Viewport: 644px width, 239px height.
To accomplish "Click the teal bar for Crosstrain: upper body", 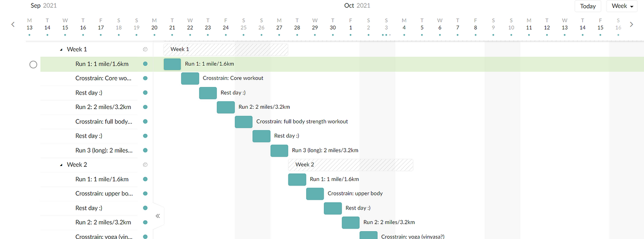I will 315,194.
